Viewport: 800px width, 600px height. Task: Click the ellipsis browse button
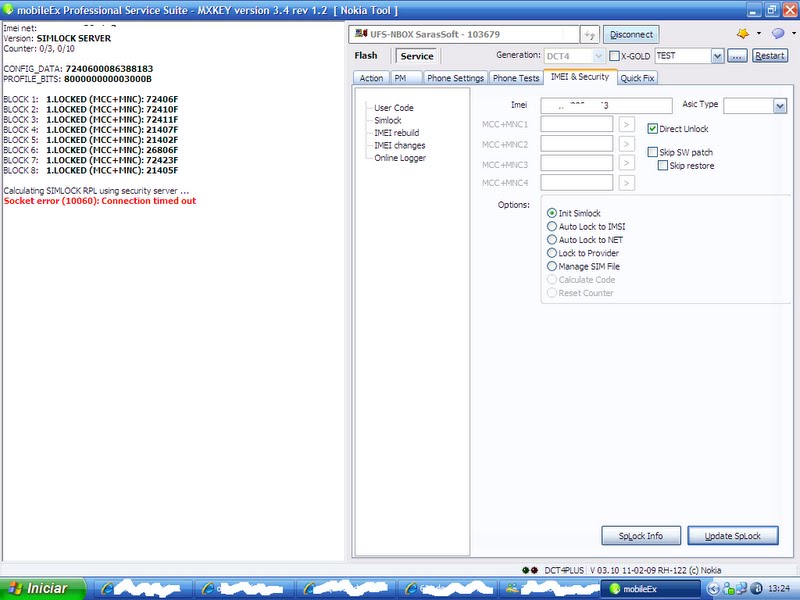click(737, 56)
